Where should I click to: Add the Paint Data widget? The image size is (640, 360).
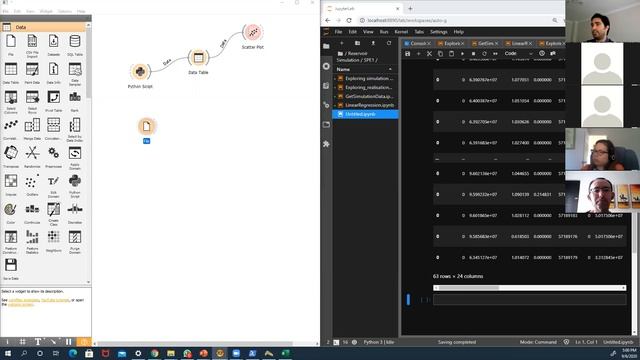pyautogui.click(x=32, y=73)
